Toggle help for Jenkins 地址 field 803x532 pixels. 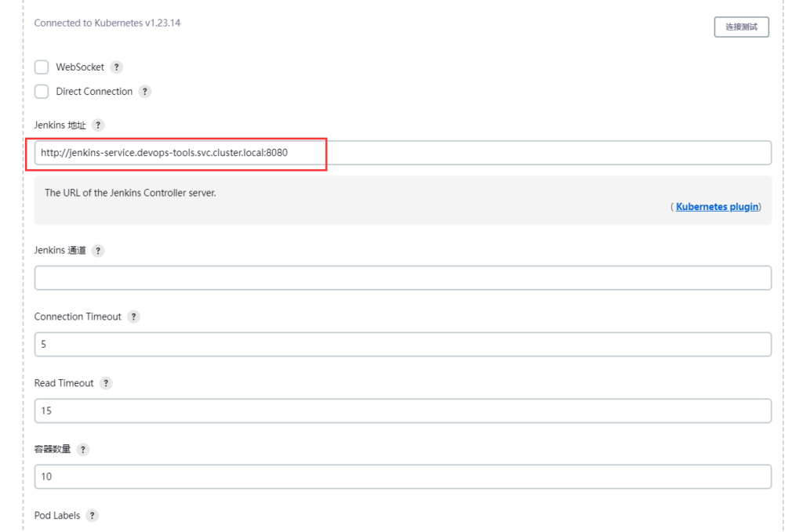pyautogui.click(x=98, y=125)
